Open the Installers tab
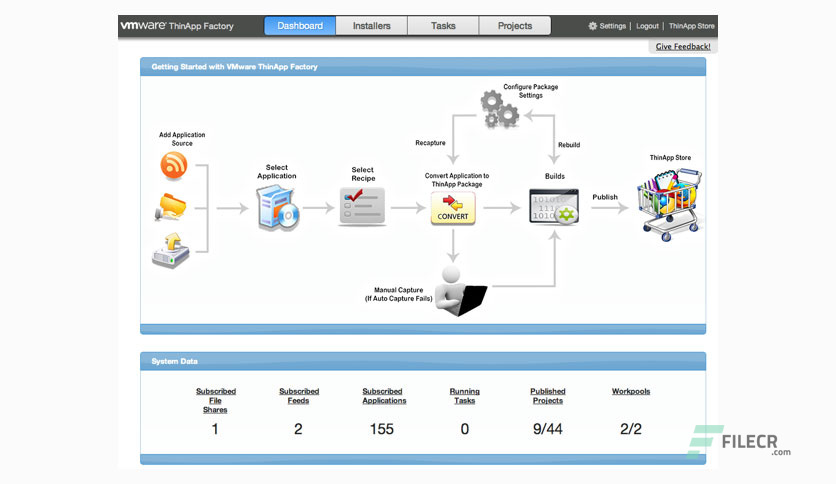The height and width of the screenshot is (484, 836). (372, 26)
